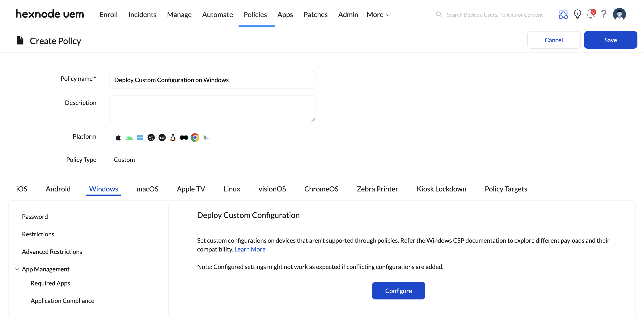Click the Apple iOS platform icon

point(118,138)
